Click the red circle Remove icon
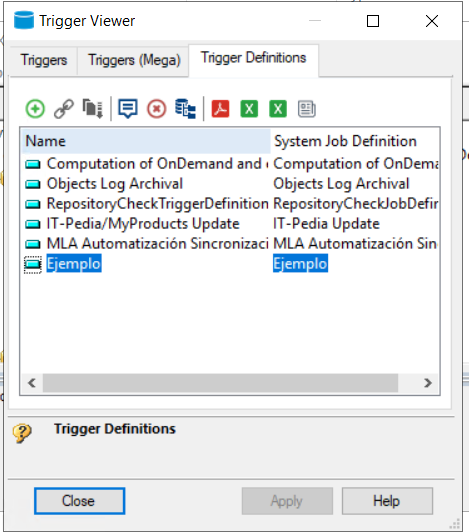Screen dimensions: 469x532 (156, 109)
